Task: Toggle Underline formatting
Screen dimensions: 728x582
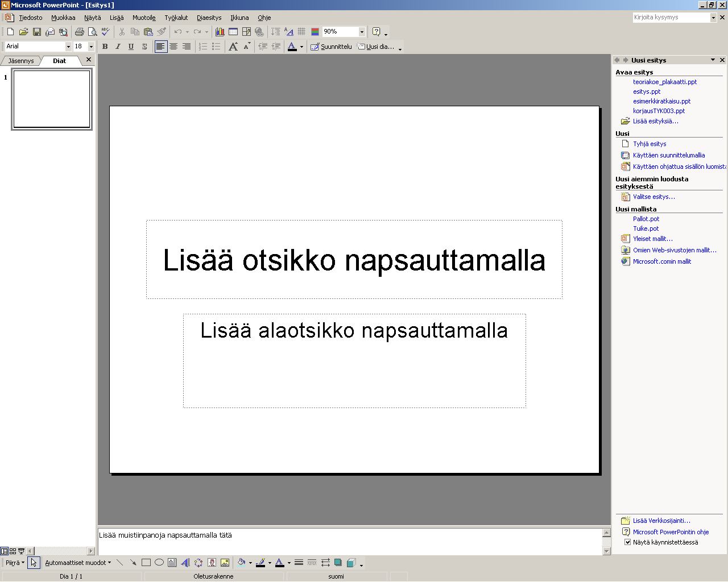Action: click(x=131, y=47)
